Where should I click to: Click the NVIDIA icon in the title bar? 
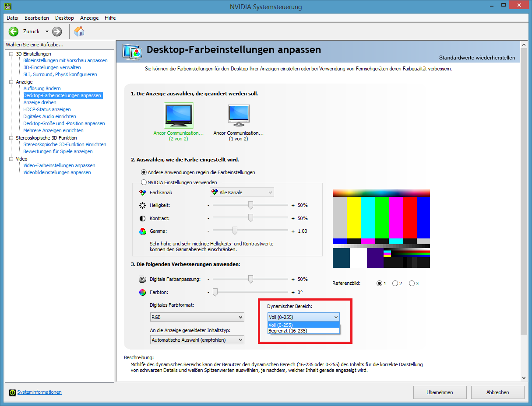[x=8, y=7]
